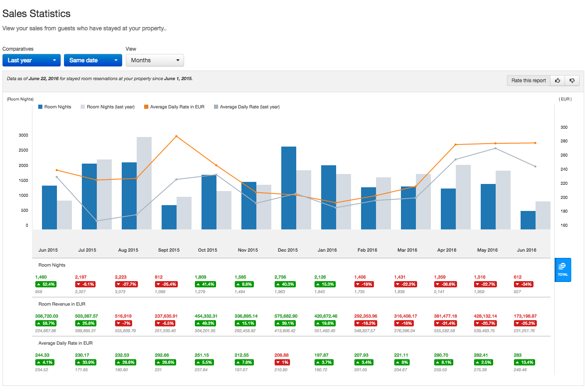Toggle Average Daily Rate (last year) legend swatch
Viewport: 585px width, 392px height.
[x=216, y=107]
